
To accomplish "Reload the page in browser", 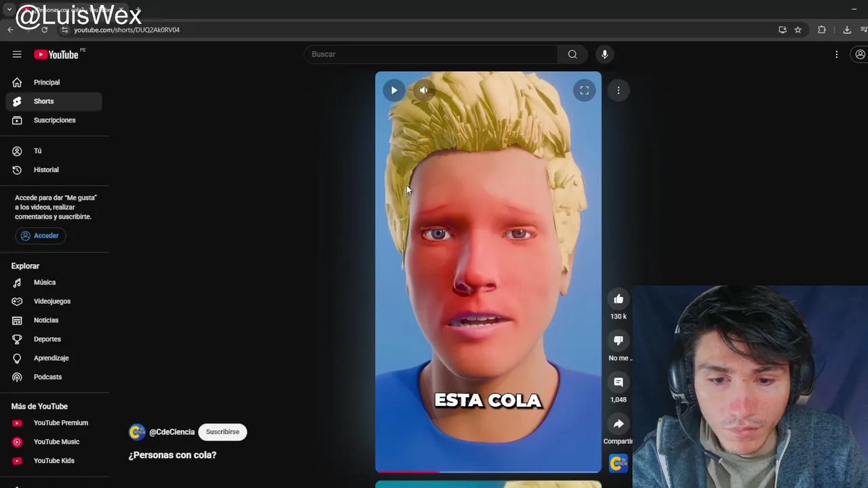I will [x=45, y=30].
